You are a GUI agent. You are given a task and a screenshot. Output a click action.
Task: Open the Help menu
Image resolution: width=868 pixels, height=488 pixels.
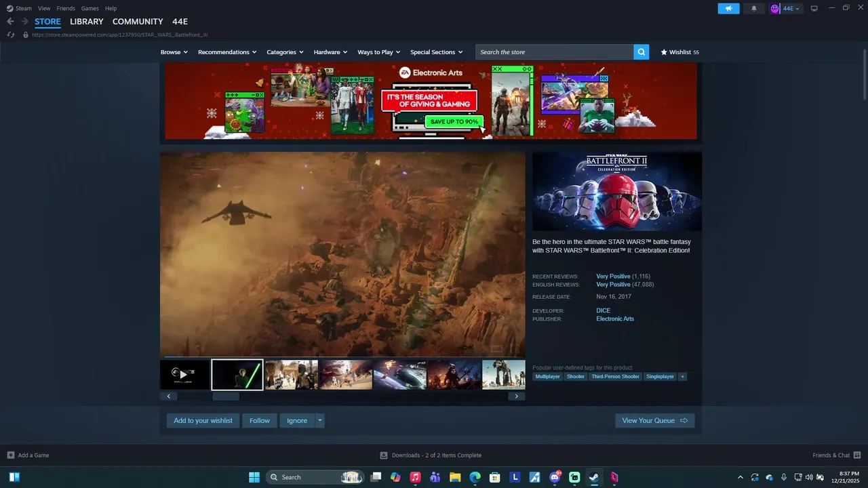pos(111,8)
